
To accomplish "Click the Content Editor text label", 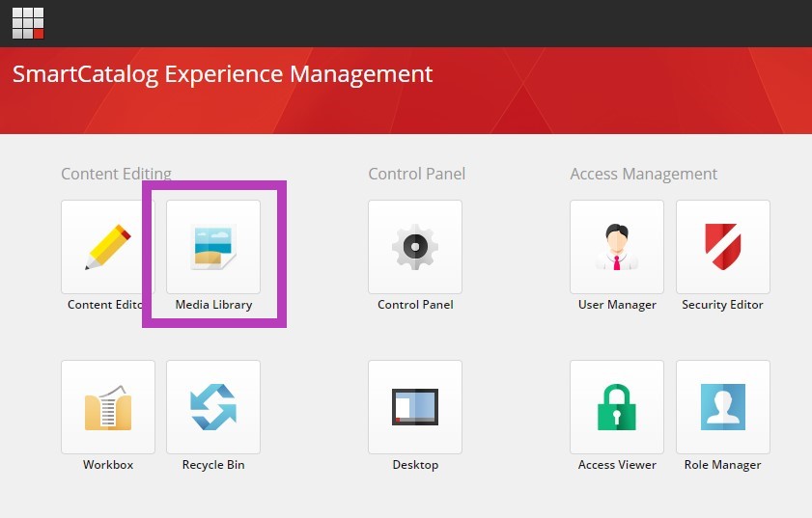I will pos(104,304).
